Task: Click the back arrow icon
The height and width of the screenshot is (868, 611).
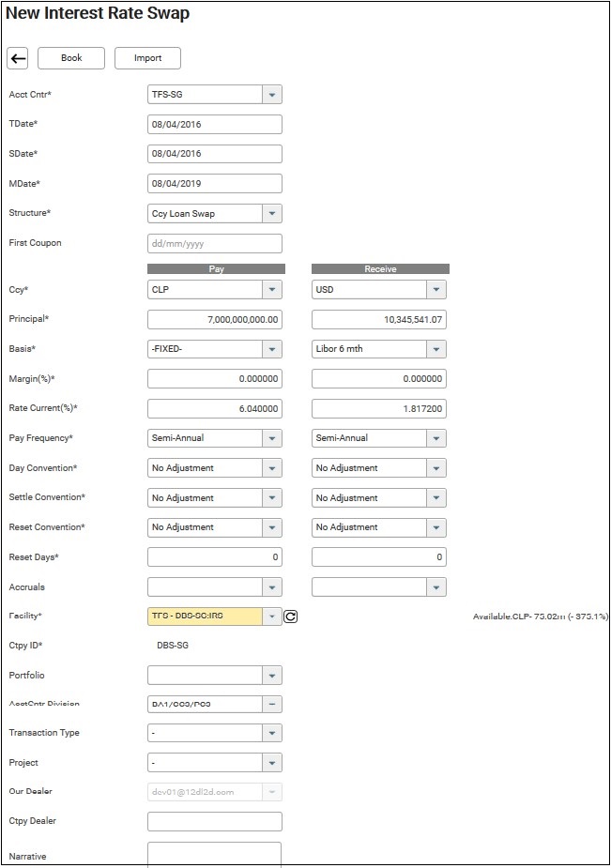Action: (x=18, y=58)
